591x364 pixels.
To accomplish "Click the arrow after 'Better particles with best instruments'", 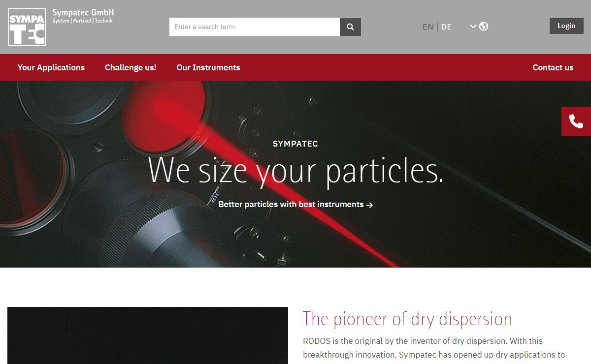I will click(x=370, y=205).
